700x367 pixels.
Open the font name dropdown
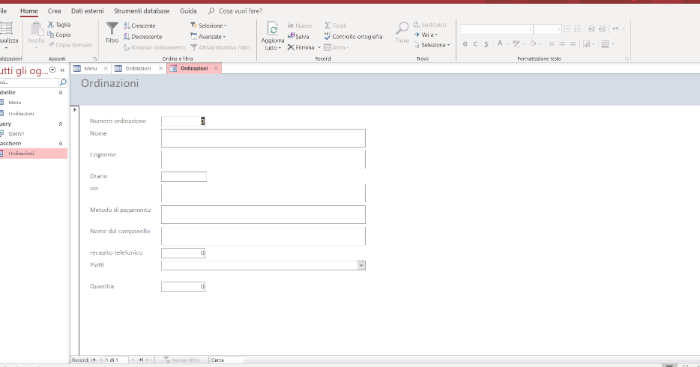530,29
